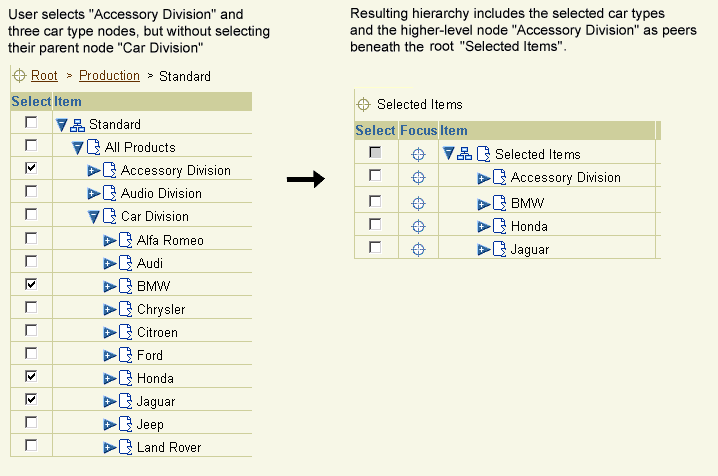
Task: Expand the Ford node
Action: click(x=110, y=356)
